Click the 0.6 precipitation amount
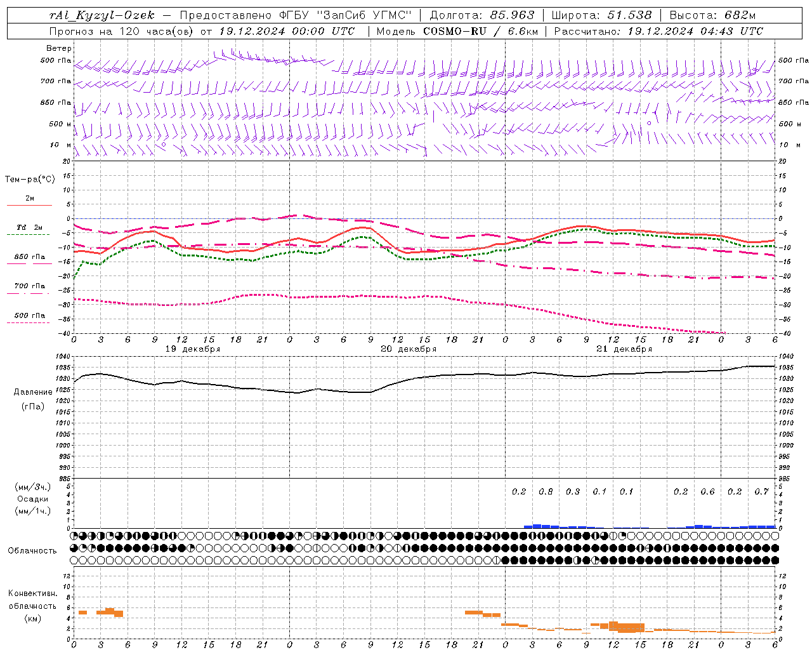812x650 pixels. (x=707, y=491)
